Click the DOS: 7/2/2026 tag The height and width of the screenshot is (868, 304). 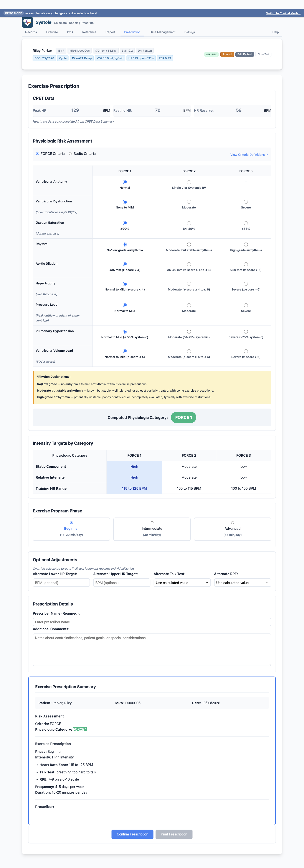(44, 58)
